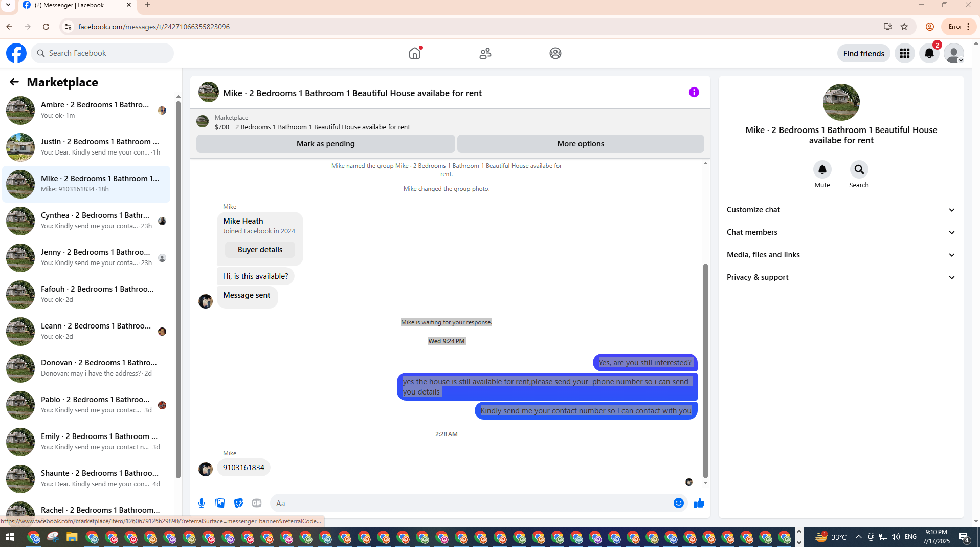
Task: Install app icon in address bar
Action: click(x=887, y=27)
